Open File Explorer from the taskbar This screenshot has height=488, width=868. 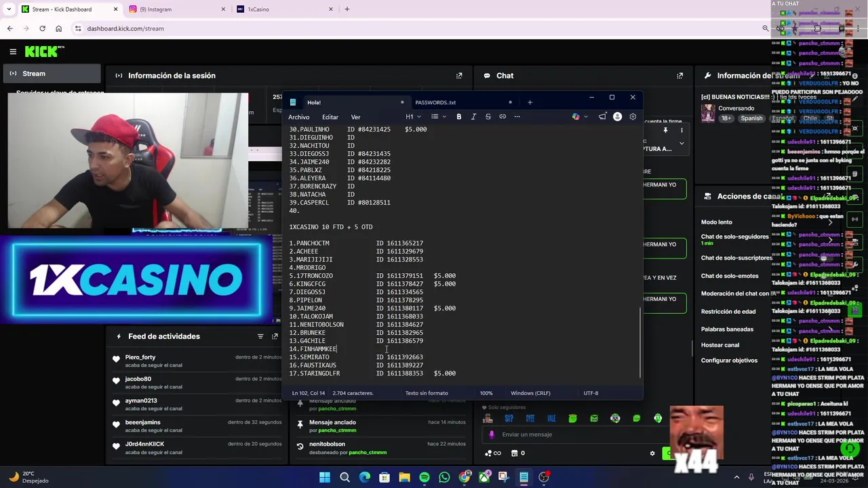(x=404, y=477)
